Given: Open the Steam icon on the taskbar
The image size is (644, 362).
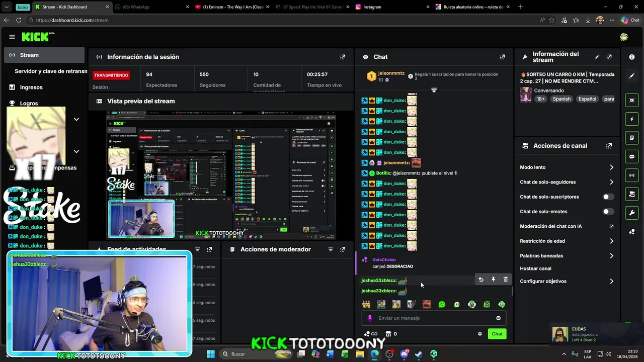Looking at the screenshot, I should tap(419, 354).
